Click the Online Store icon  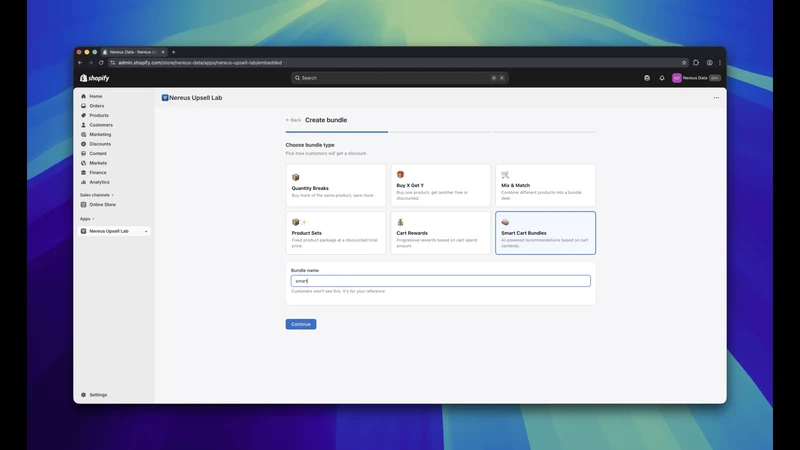click(x=84, y=205)
